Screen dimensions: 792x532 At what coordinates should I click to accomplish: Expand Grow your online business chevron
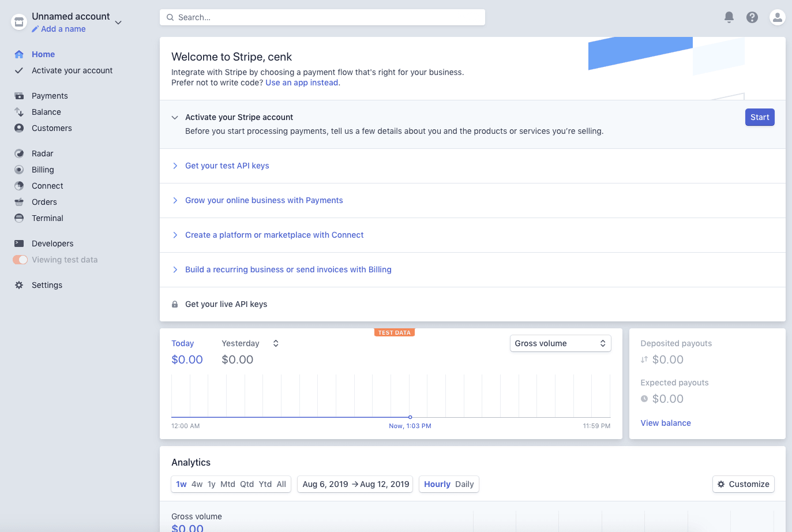[175, 200]
